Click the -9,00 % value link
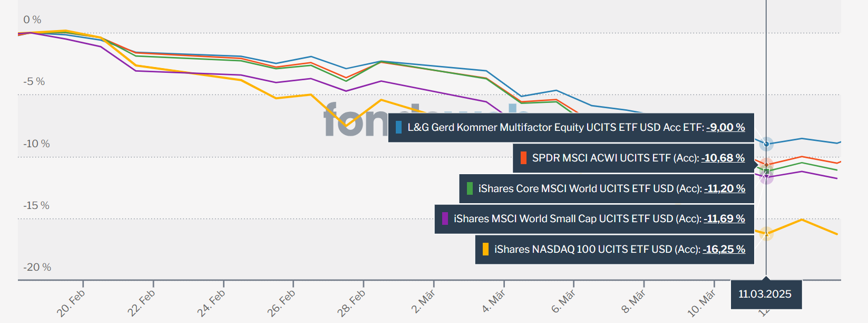868x323 pixels. tap(726, 127)
